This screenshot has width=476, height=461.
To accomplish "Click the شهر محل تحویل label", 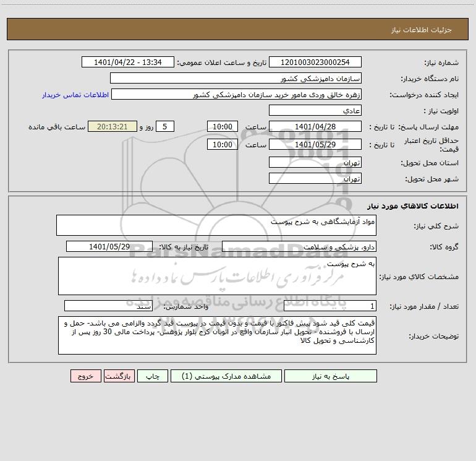I will click(x=431, y=179).
